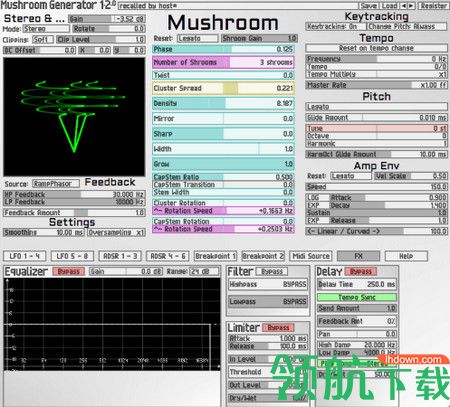Click the Density slider
This screenshot has width=450, height=407.
point(223,103)
